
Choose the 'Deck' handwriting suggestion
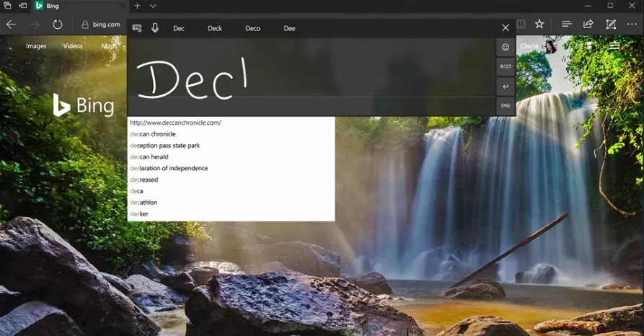[215, 28]
